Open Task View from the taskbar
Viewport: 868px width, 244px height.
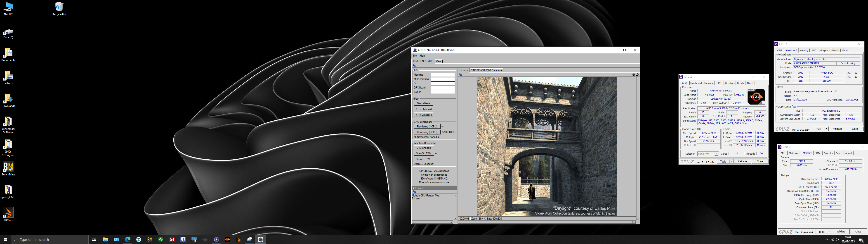point(94,240)
